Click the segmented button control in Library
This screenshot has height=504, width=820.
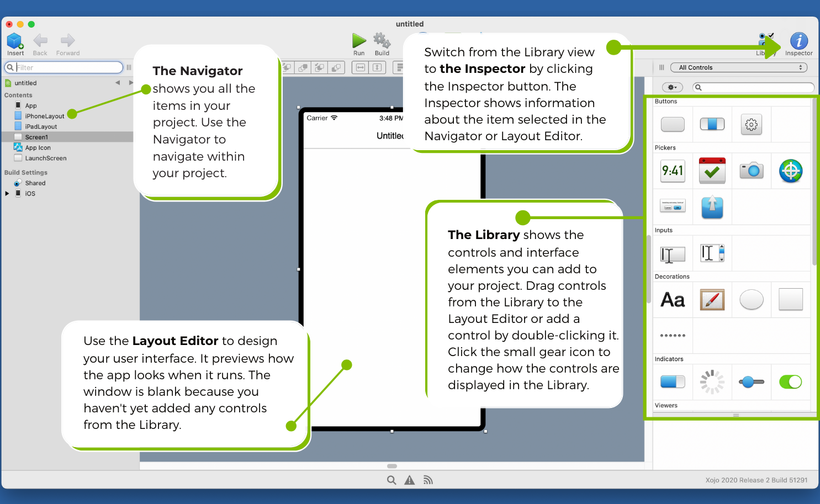[x=712, y=124]
